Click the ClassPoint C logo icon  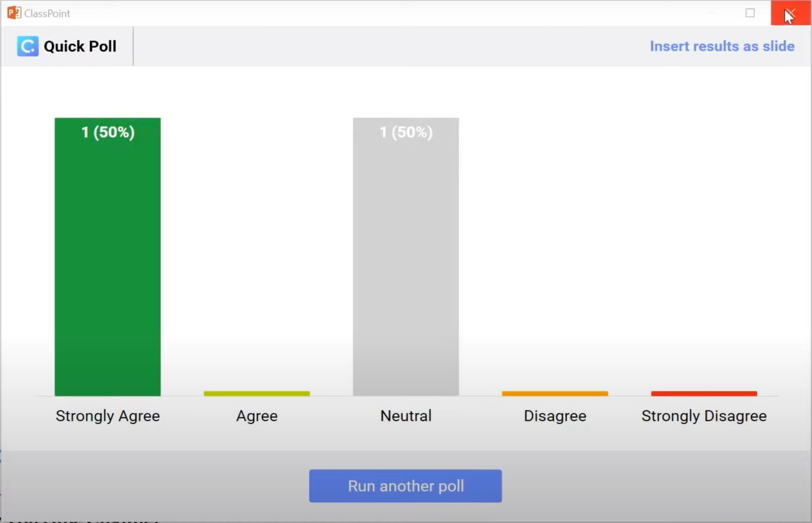tap(27, 46)
